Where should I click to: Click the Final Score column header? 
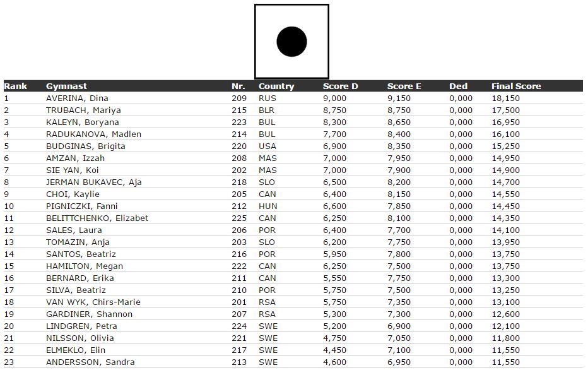coord(516,87)
